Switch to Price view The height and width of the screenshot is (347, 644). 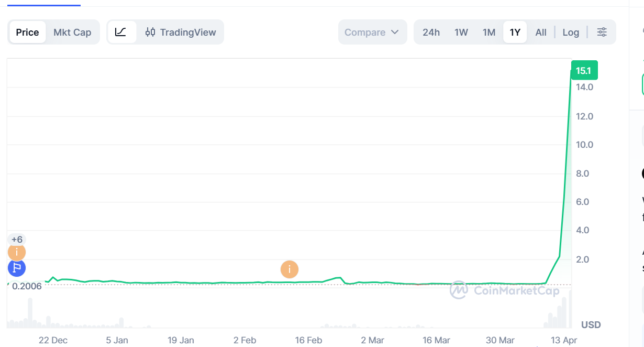[27, 32]
